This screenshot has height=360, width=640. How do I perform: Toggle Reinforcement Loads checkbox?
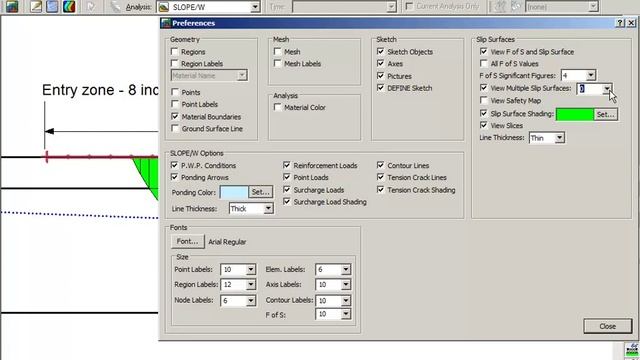[287, 165]
